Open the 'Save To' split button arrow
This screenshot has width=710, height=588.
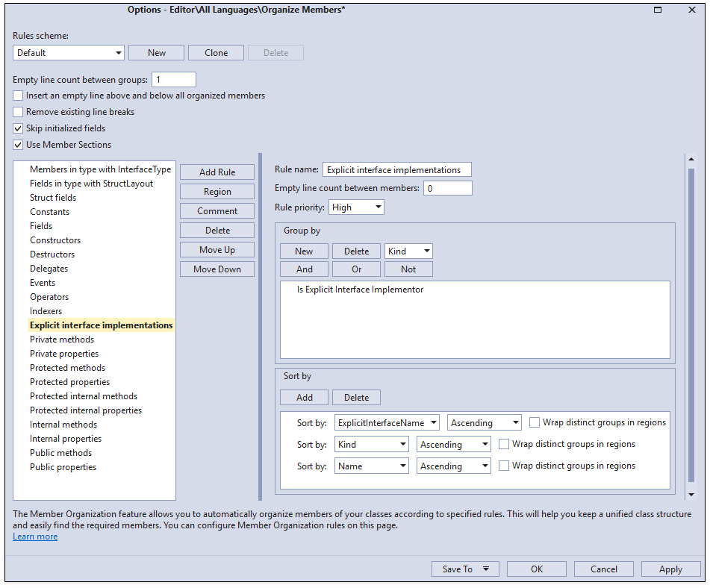(486, 569)
